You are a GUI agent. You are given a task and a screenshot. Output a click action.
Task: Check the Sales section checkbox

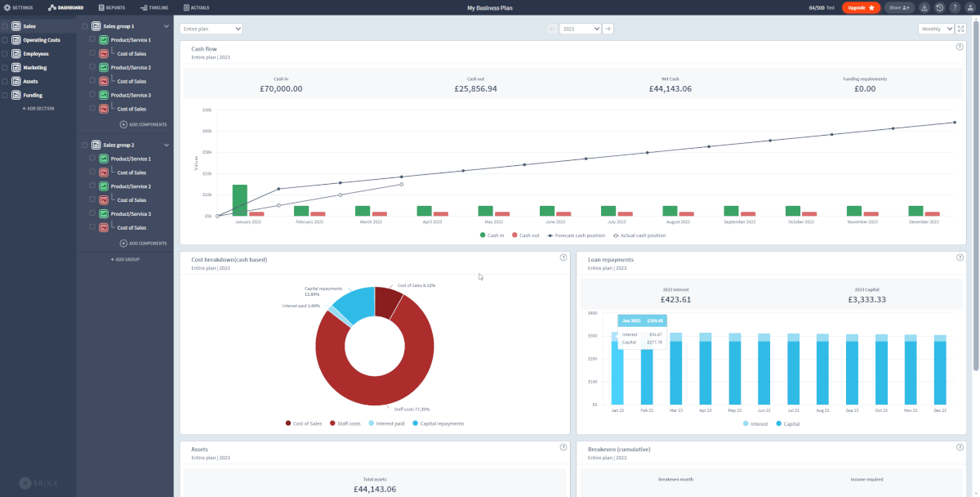[5, 26]
